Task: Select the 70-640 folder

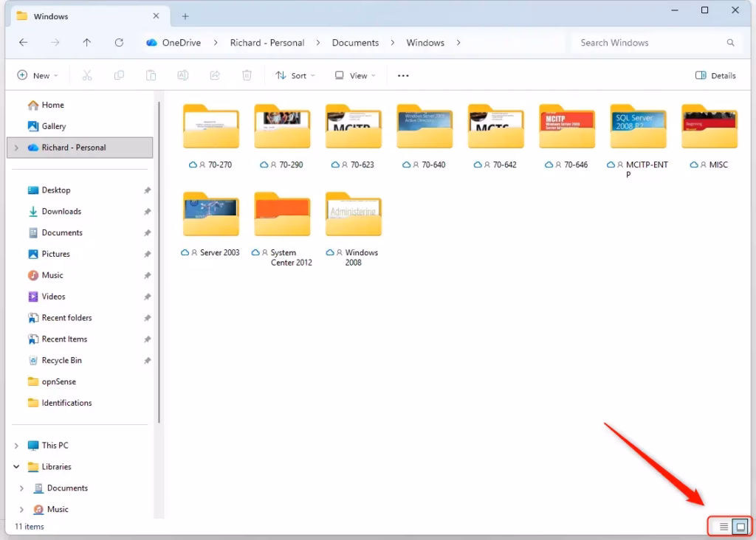Action: click(425, 136)
